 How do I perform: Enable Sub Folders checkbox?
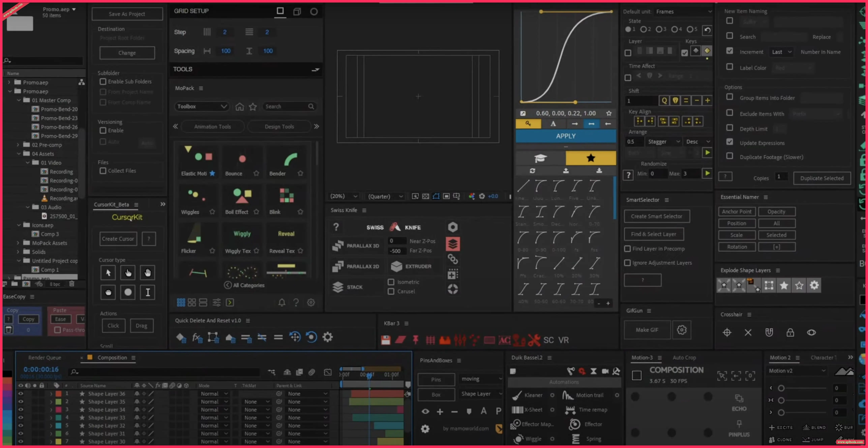pyautogui.click(x=103, y=82)
